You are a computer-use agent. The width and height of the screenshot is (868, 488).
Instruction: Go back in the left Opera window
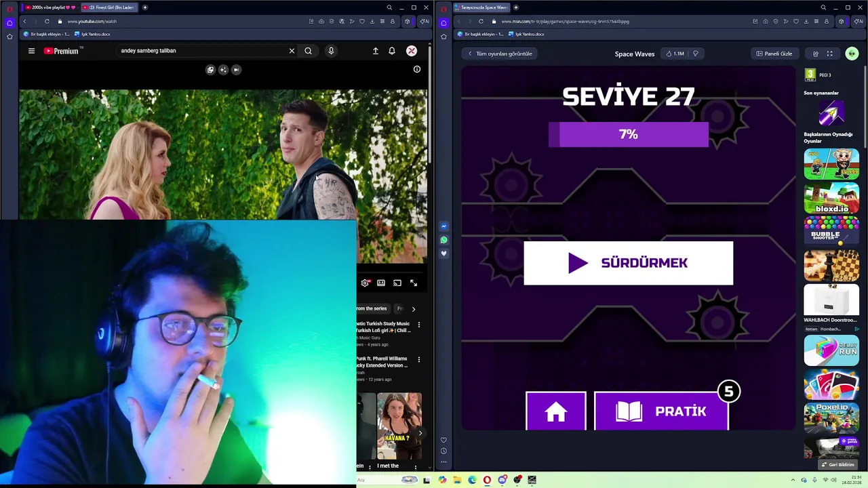point(24,21)
